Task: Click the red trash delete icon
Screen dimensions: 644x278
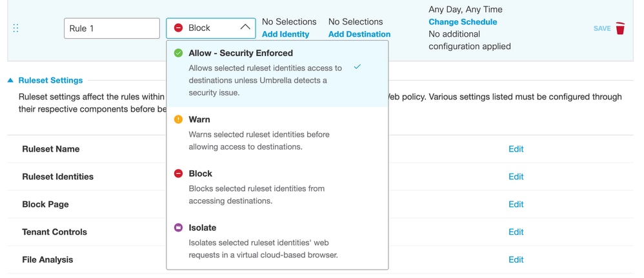Action: (x=620, y=28)
